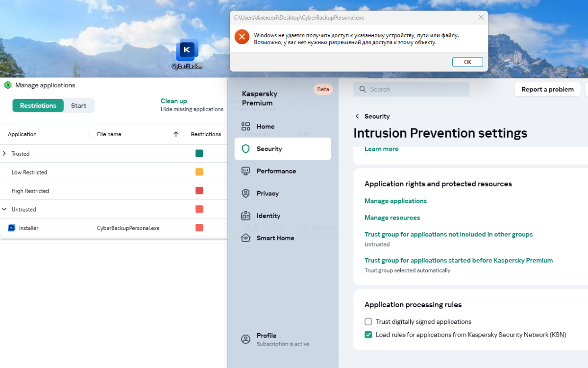This screenshot has width=588, height=368.
Task: Click the restriction swatch in the Installer row
Action: [x=199, y=228]
